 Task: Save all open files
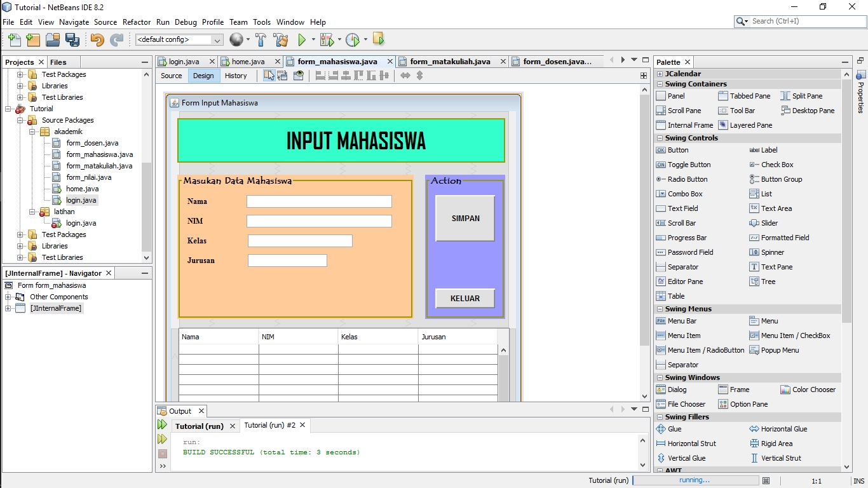pos(72,39)
